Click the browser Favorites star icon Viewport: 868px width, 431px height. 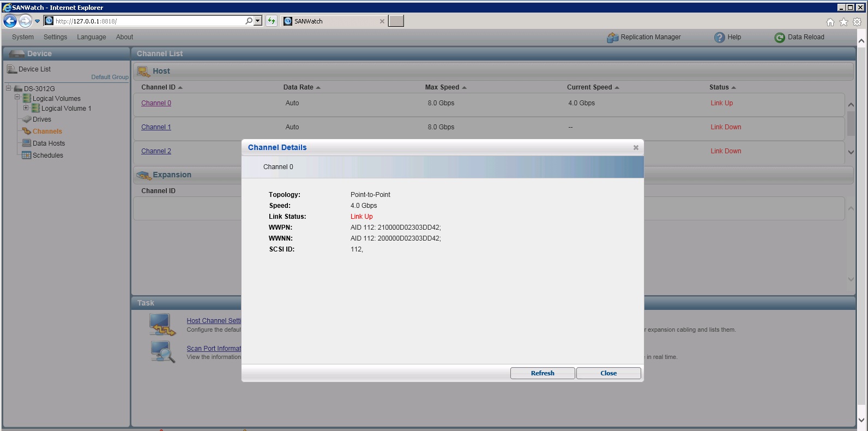pos(843,22)
